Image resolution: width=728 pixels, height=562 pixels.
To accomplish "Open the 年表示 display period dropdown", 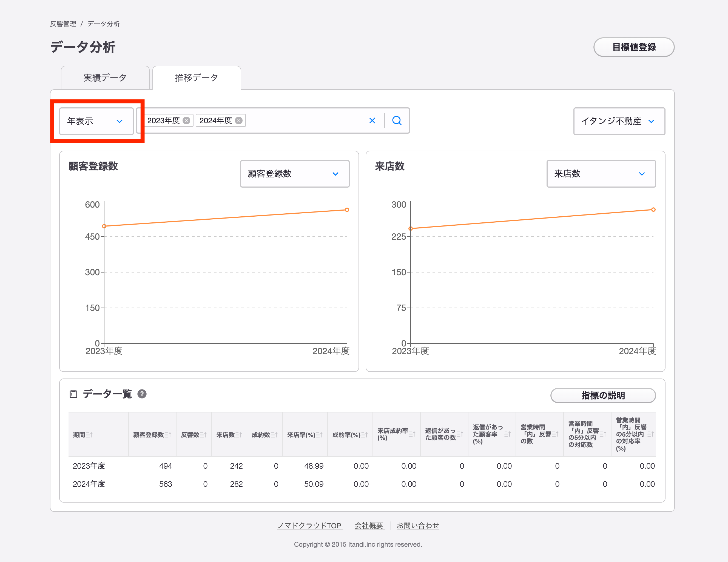I will pyautogui.click(x=96, y=121).
